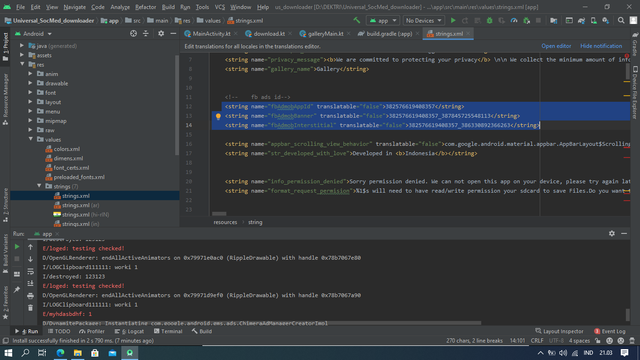640x360 pixels.
Task: Select dimens.xml in project tree
Action: (68, 158)
